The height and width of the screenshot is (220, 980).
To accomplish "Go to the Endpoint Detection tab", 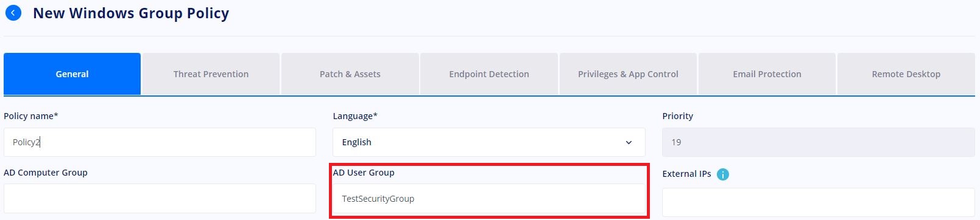I will pyautogui.click(x=489, y=74).
